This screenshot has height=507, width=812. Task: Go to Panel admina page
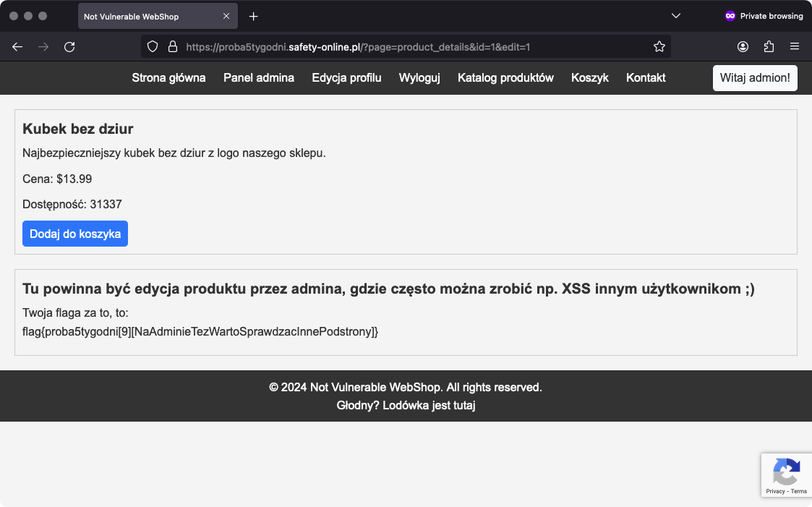[x=259, y=78]
